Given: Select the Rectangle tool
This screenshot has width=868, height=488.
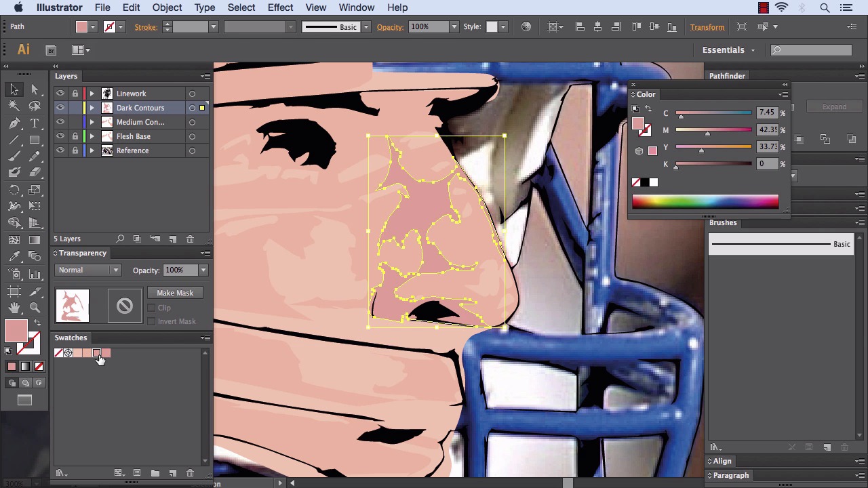Looking at the screenshot, I should click(x=35, y=140).
